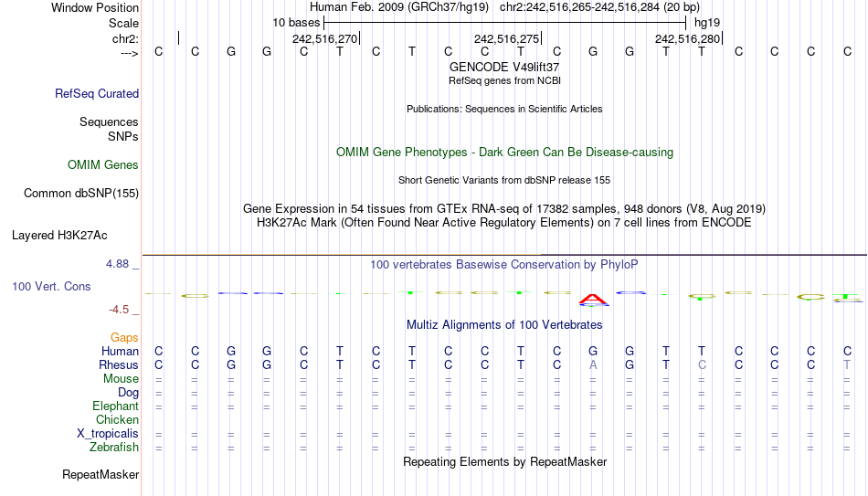868x496 pixels.
Task: Select the Mouse species label
Action: (x=122, y=379)
